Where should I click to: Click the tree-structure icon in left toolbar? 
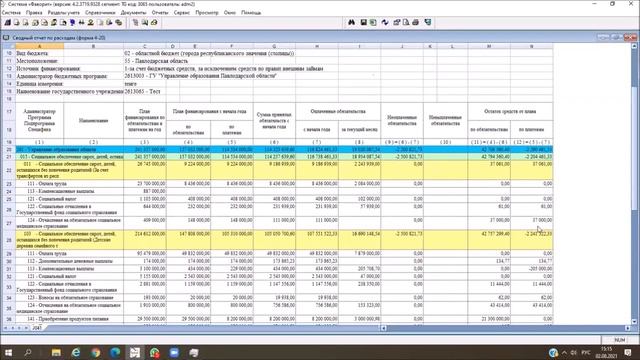click(135, 22)
